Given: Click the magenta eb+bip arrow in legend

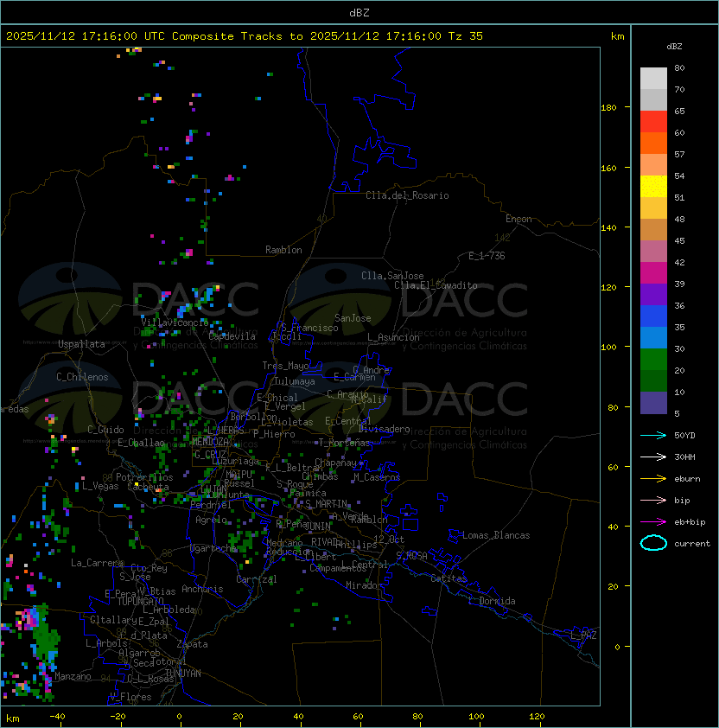Looking at the screenshot, I should 653,522.
